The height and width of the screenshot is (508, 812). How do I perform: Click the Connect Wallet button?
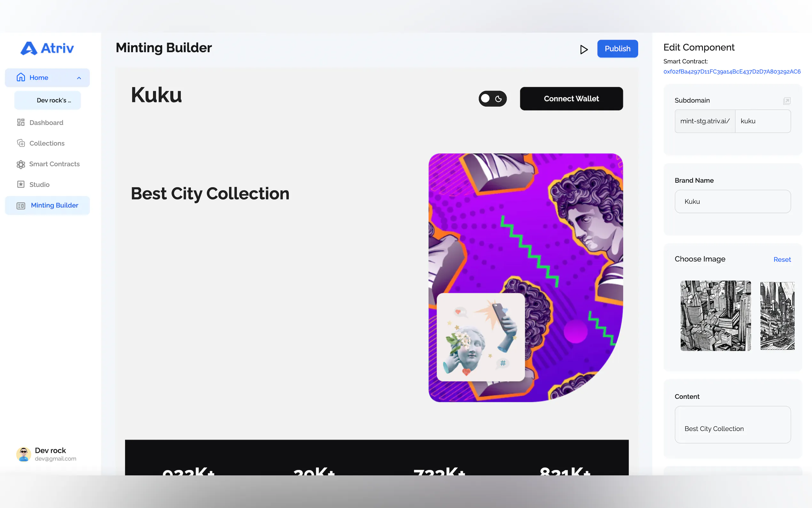pyautogui.click(x=571, y=99)
